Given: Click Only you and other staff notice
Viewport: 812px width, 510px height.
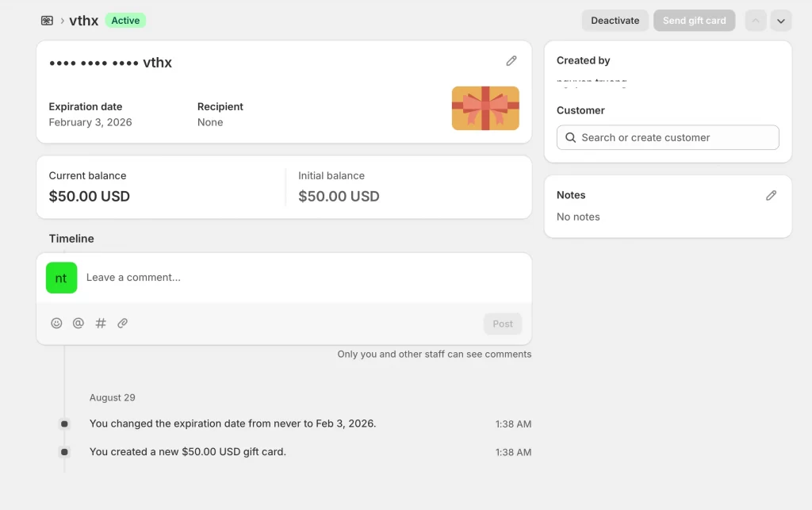Looking at the screenshot, I should coord(435,355).
